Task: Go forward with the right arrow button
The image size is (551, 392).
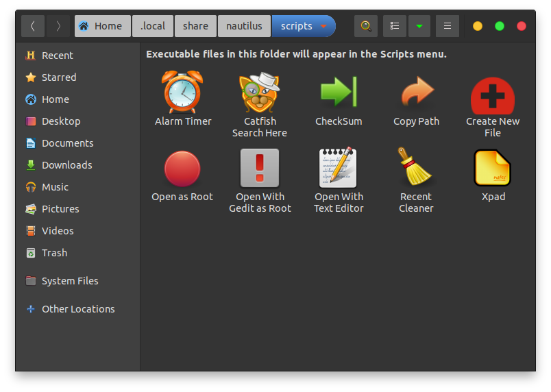Action: point(58,26)
